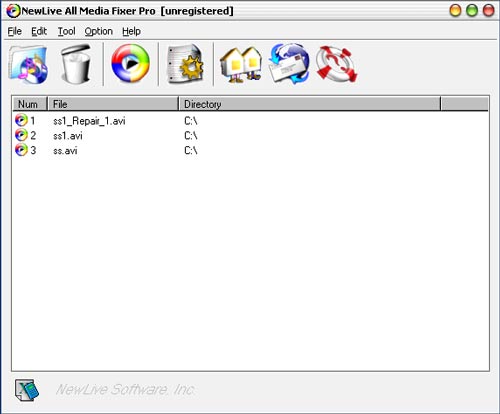This screenshot has width=500, height=414.
Task: Click the media icon of row 1
Action: [21, 120]
